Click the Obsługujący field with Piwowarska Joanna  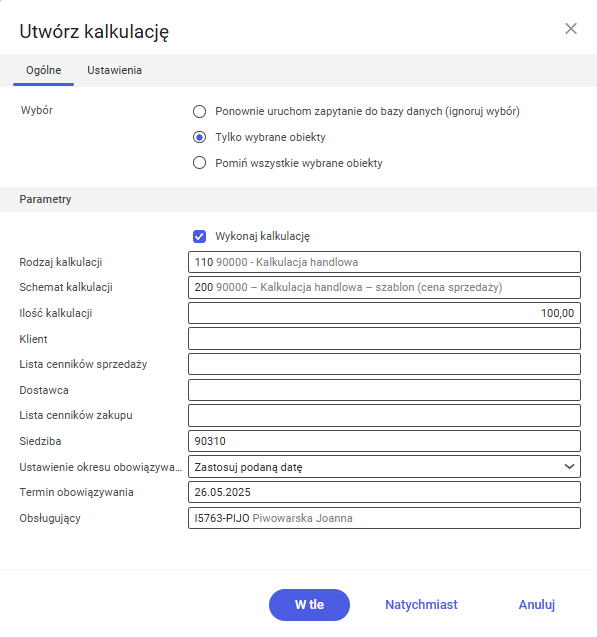pyautogui.click(x=384, y=518)
